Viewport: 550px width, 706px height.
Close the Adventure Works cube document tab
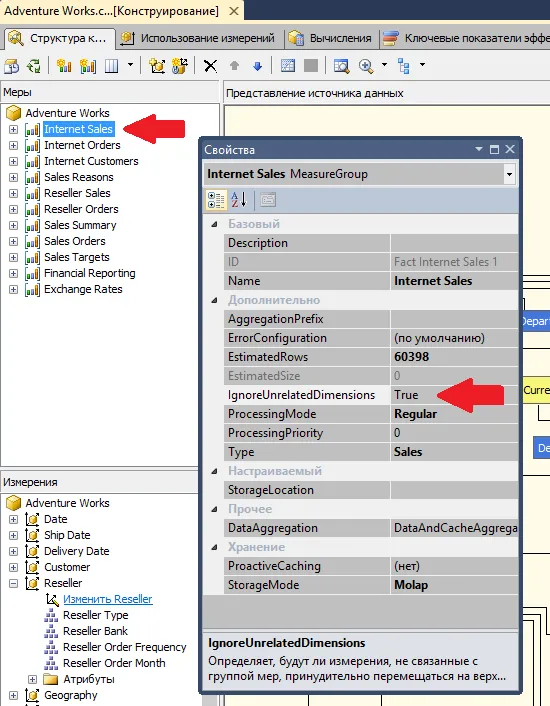tap(234, 11)
